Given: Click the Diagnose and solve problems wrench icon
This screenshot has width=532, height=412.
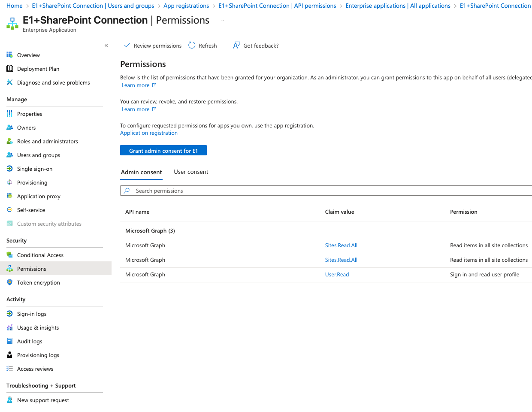Looking at the screenshot, I should [9, 82].
